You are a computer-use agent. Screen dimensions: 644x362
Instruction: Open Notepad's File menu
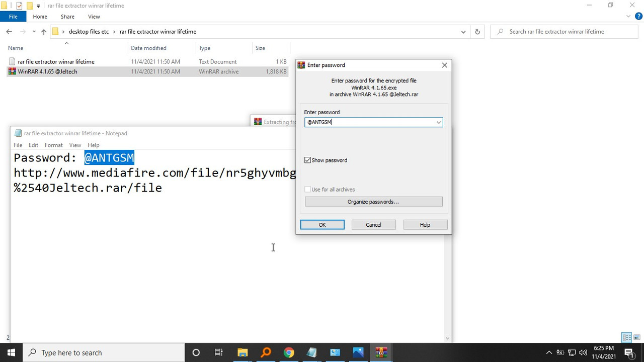coord(18,145)
